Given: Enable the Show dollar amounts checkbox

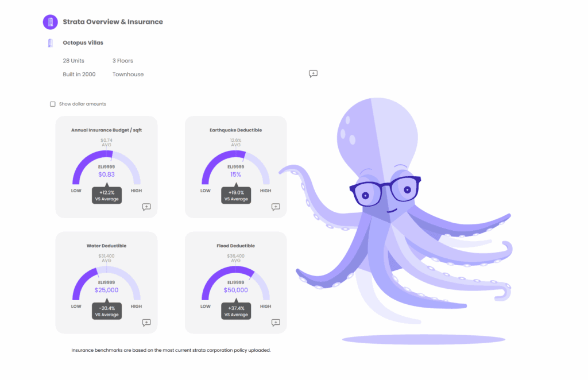Looking at the screenshot, I should (52, 103).
